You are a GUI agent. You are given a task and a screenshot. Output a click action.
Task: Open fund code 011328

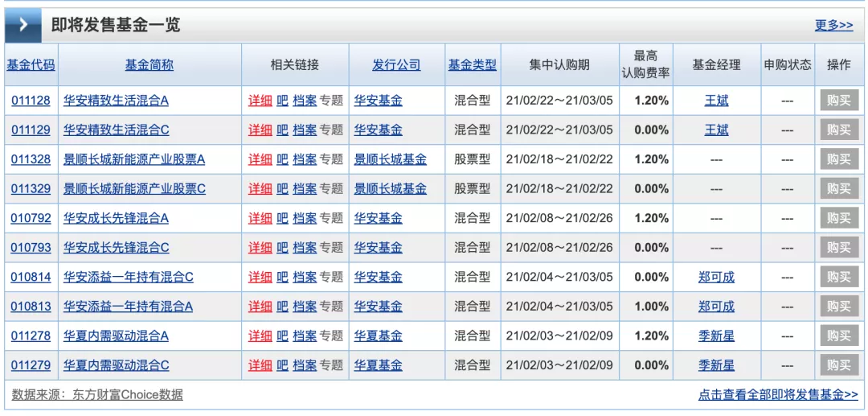click(31, 159)
